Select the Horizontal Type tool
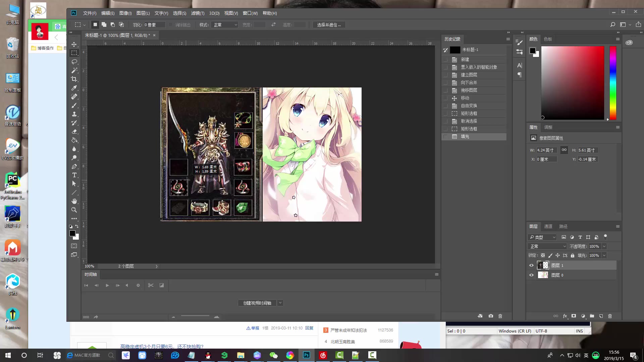This screenshot has width=644, height=362. pos(74,175)
